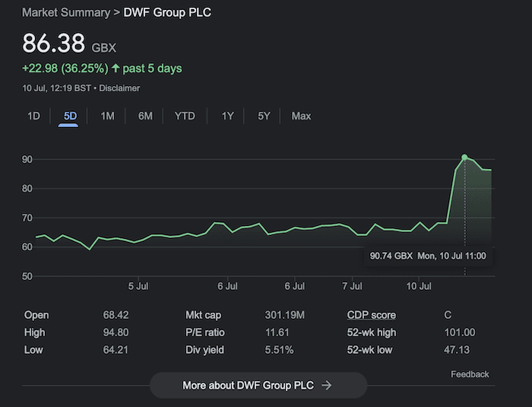Click the Mkt cap value 301.19M

coord(285,315)
